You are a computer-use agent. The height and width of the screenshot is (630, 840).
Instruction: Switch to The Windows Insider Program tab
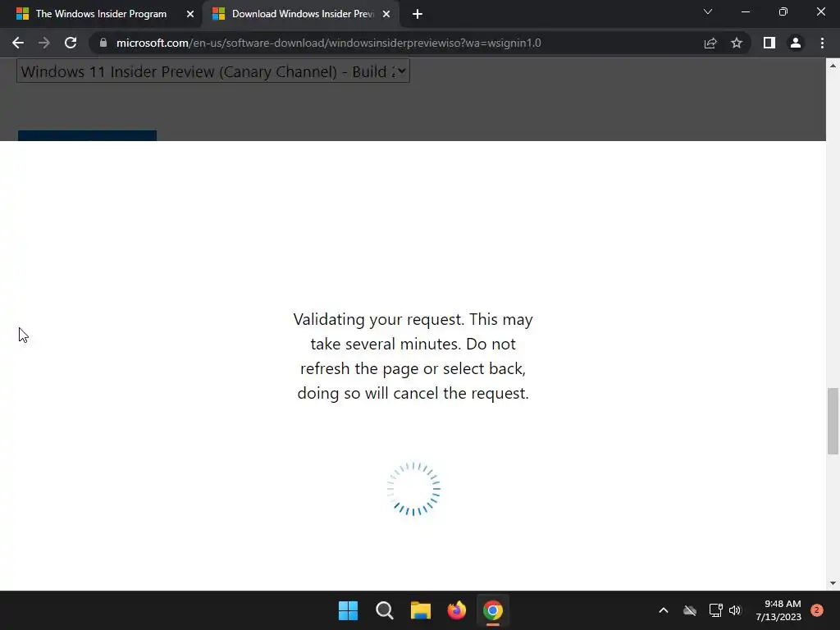pyautogui.click(x=101, y=14)
